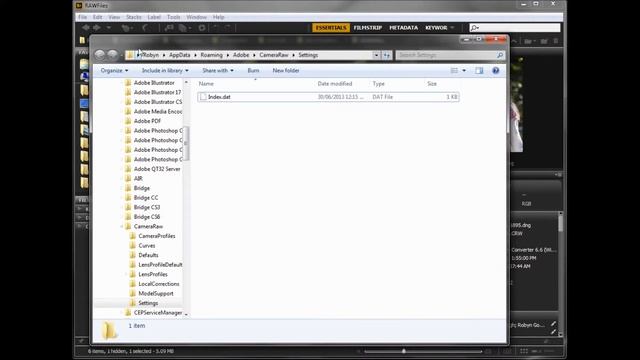Image resolution: width=640 pixels, height=360 pixels.
Task: Sort by Type column header
Action: pos(378,84)
